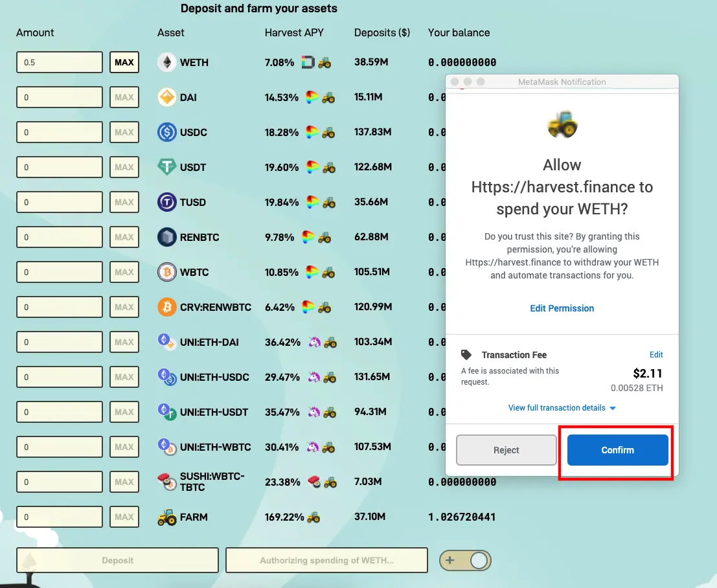Expand View full transaction details

tap(562, 407)
